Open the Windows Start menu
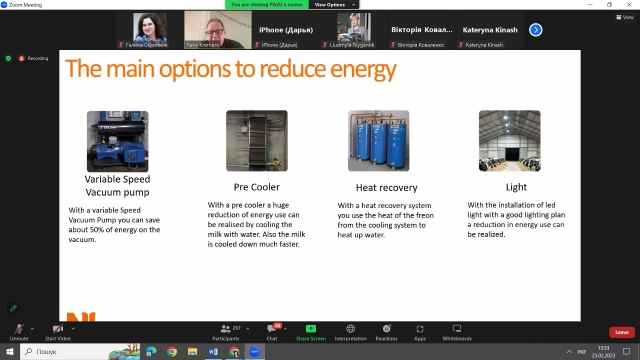 (x=10, y=351)
